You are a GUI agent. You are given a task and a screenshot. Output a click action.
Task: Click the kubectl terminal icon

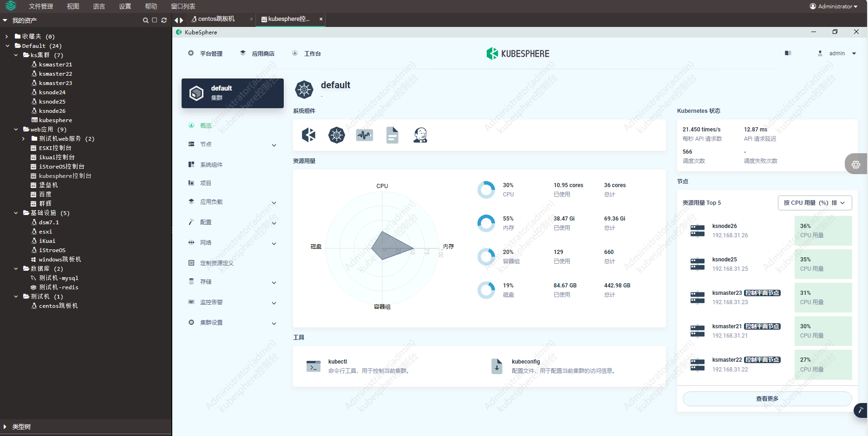tap(313, 366)
